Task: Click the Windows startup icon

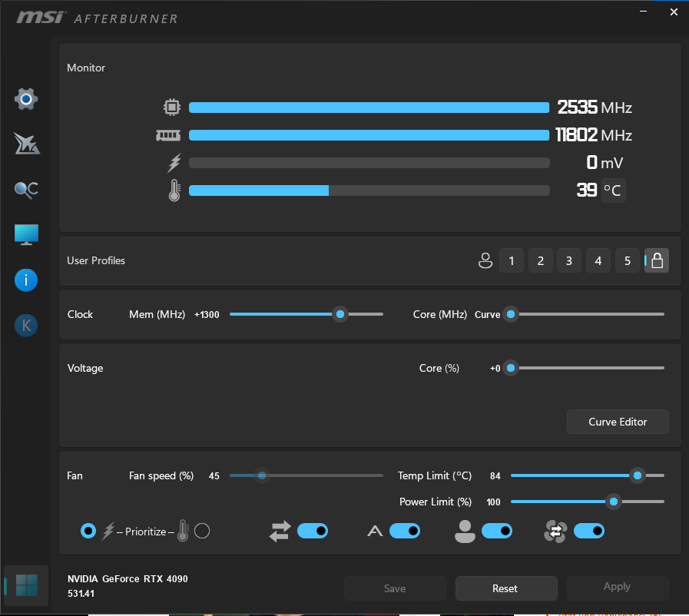Action: pyautogui.click(x=26, y=585)
